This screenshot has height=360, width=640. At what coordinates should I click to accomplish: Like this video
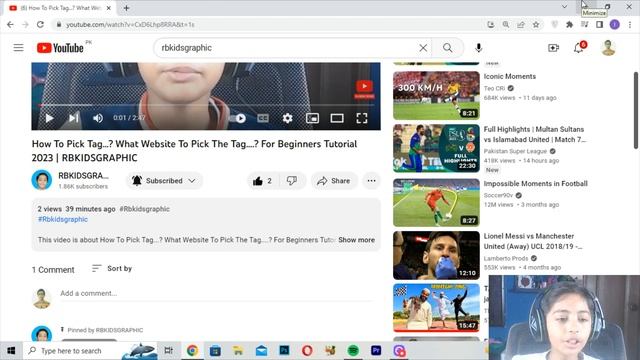tap(262, 181)
